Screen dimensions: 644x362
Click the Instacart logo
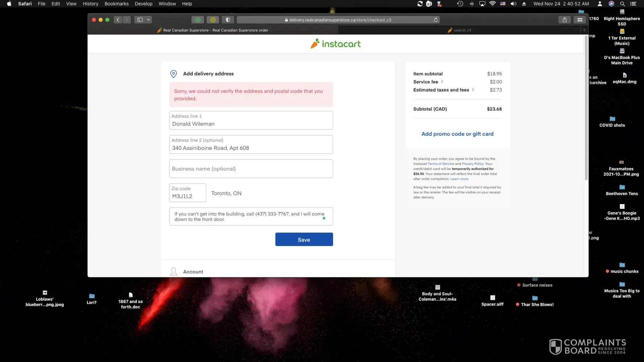pos(335,44)
